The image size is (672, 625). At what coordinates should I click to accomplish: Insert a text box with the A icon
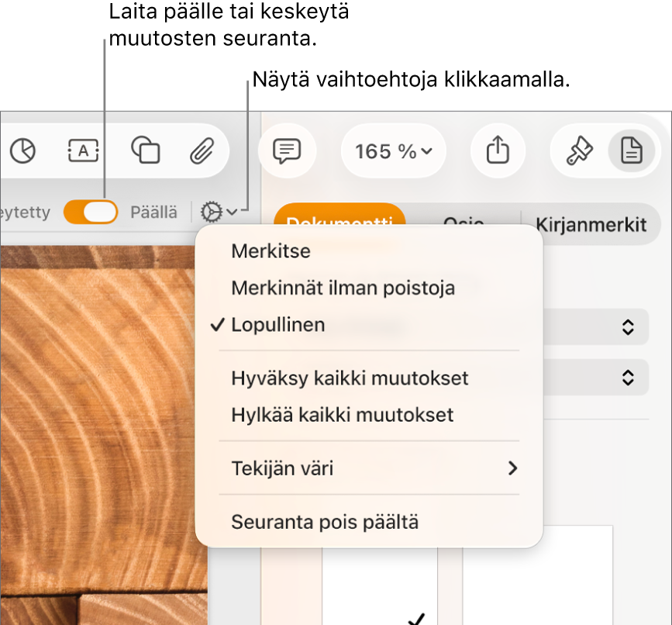point(83,151)
